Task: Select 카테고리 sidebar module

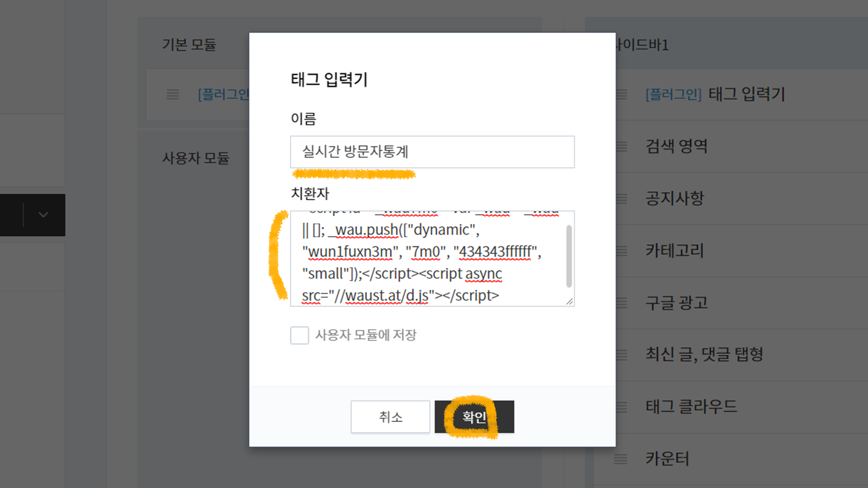Action: [675, 251]
